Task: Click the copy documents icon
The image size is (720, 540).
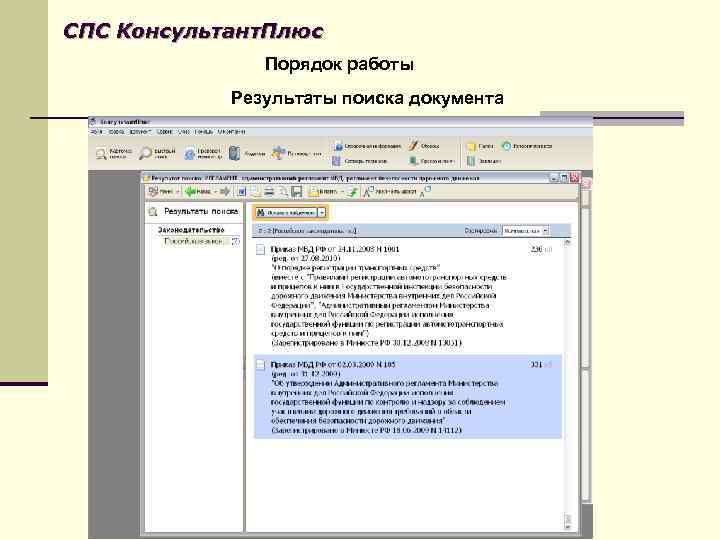Action: pos(255,191)
